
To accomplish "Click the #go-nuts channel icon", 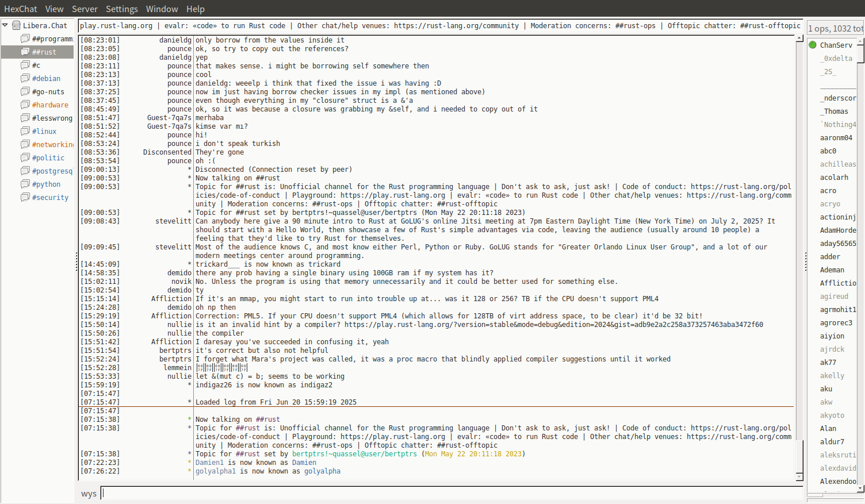I will [25, 91].
